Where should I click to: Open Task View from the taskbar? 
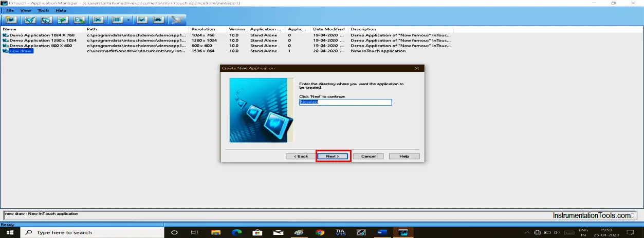point(195,232)
